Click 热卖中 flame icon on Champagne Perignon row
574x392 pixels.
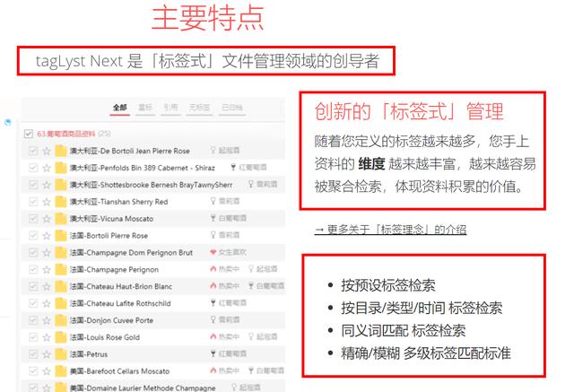pyautogui.click(x=213, y=269)
